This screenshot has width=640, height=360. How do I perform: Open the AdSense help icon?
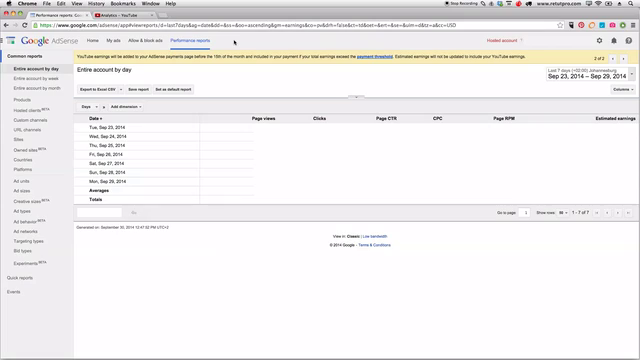[x=629, y=40]
